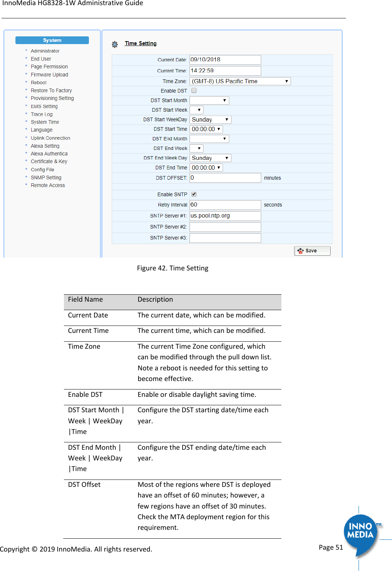
Task: Open the DST Start Week dropdown
Action: click(197, 109)
